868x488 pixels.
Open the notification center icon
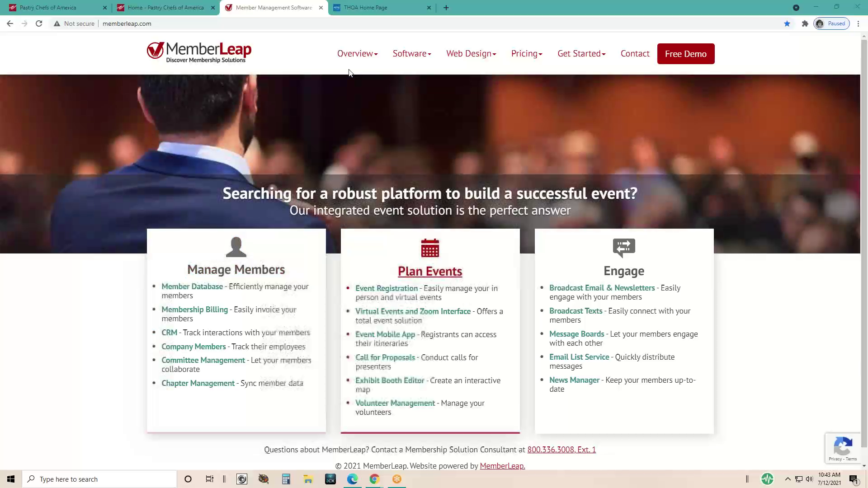(854, 479)
